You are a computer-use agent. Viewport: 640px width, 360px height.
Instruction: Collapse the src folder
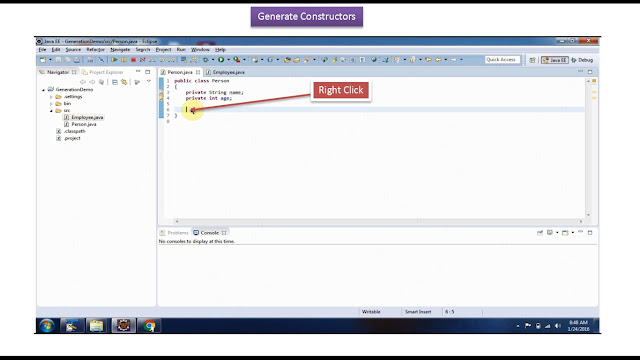pyautogui.click(x=51, y=111)
